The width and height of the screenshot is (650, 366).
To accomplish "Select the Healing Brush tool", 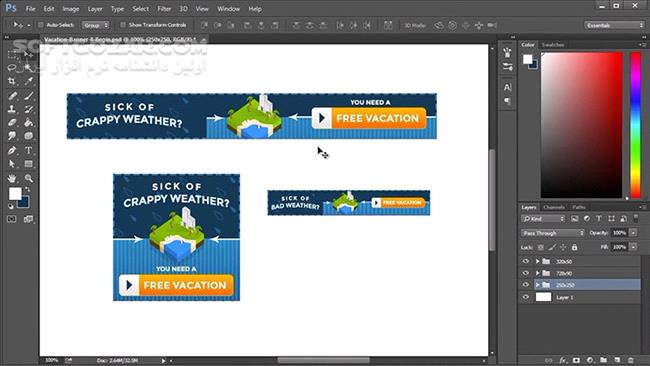I will 12,96.
